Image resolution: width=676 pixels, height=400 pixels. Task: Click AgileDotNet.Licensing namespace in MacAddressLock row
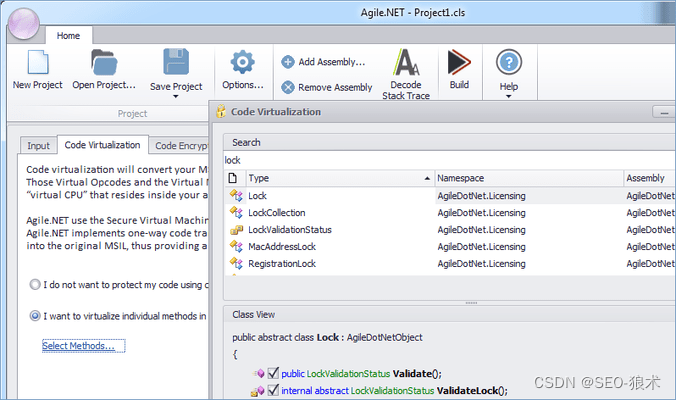[x=482, y=247]
